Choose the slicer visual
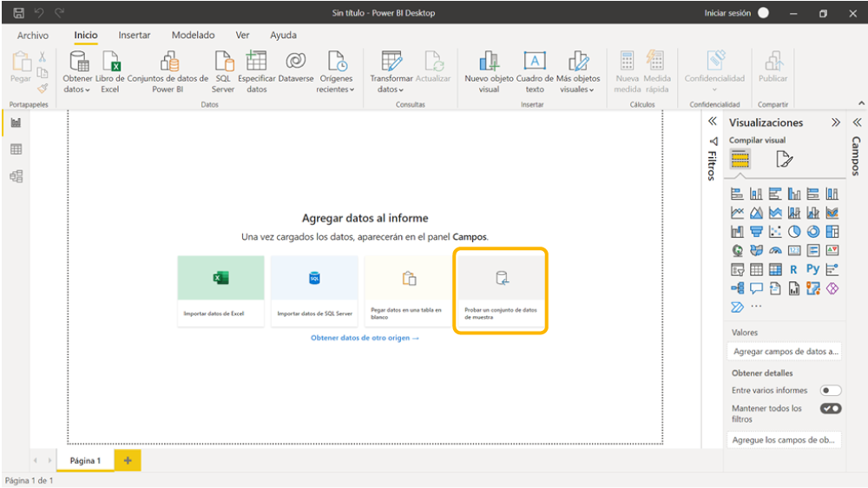The image size is (868, 488). [x=737, y=270]
